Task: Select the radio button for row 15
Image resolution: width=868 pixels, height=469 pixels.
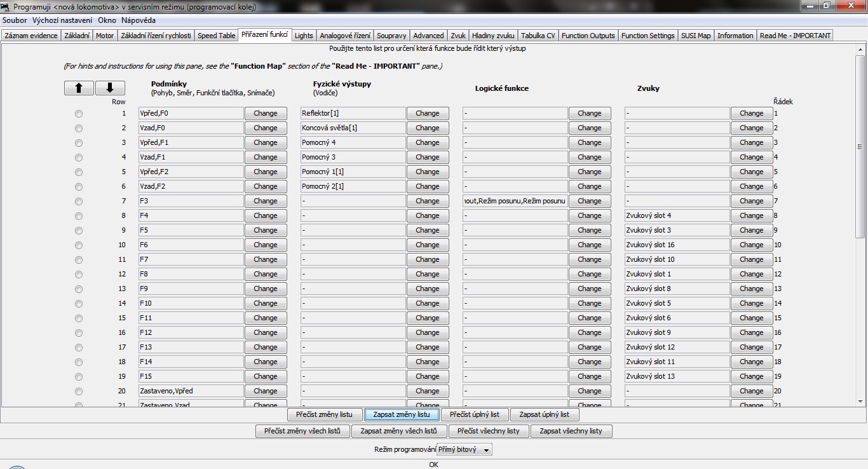Action: pyautogui.click(x=79, y=318)
